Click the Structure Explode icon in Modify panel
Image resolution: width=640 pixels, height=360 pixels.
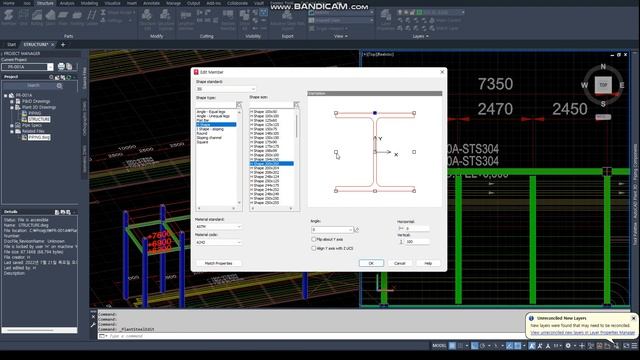[166, 19]
